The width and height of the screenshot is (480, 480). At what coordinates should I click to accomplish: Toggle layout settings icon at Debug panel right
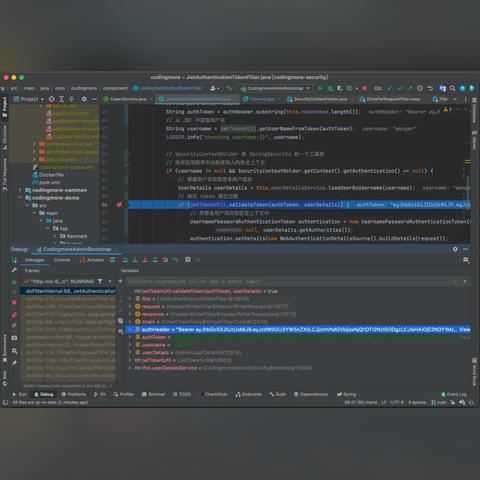point(466,260)
